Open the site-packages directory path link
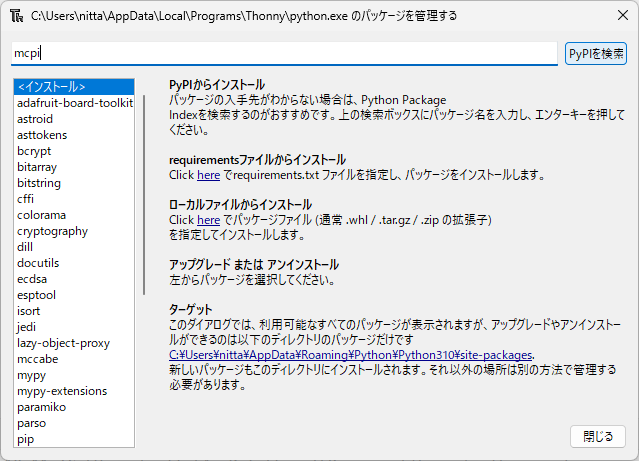Image resolution: width=639 pixels, height=461 pixels. 350,354
